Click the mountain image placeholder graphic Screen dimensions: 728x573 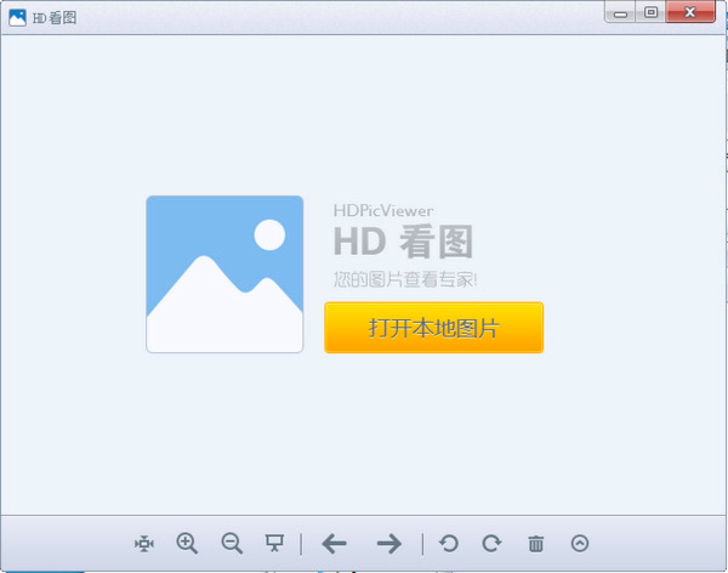[224, 273]
